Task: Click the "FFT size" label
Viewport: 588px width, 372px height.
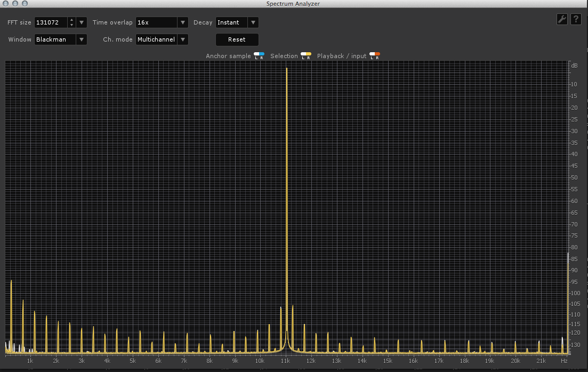Action: click(19, 22)
